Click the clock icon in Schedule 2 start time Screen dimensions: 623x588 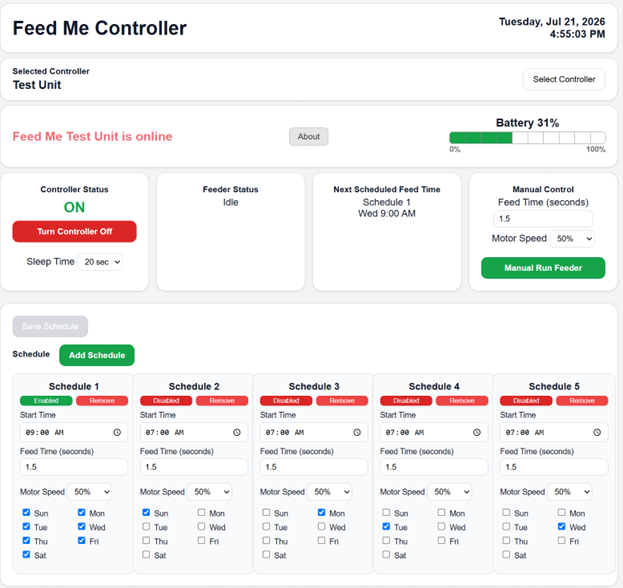click(x=237, y=432)
